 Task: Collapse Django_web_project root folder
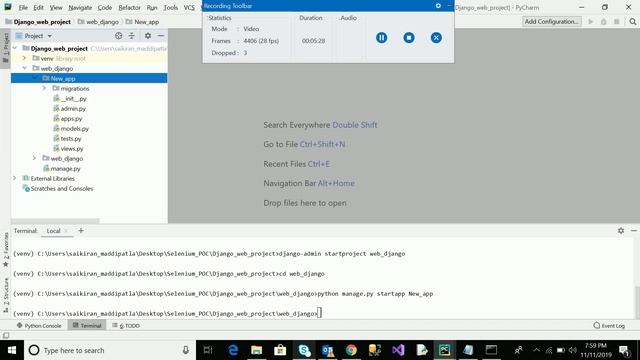(15, 48)
